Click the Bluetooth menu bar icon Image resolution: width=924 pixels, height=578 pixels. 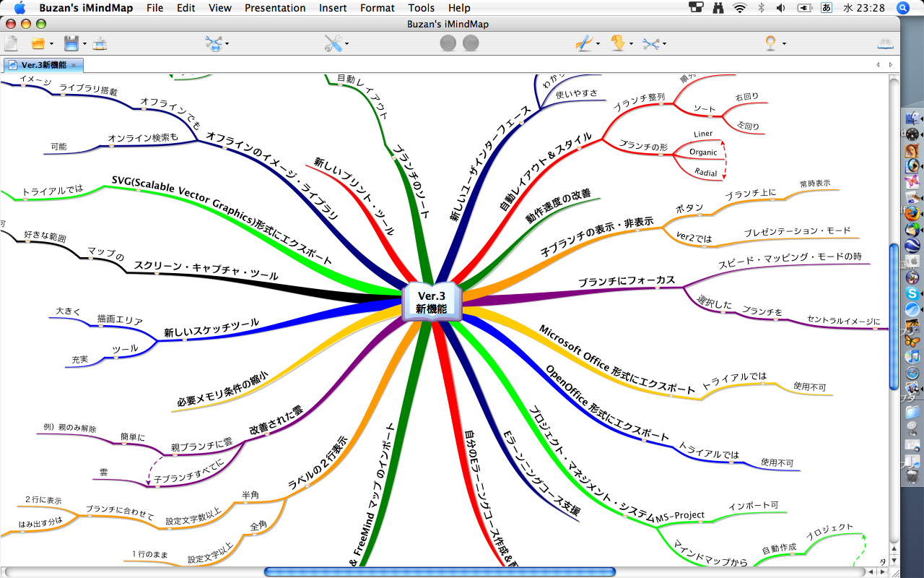coord(761,8)
